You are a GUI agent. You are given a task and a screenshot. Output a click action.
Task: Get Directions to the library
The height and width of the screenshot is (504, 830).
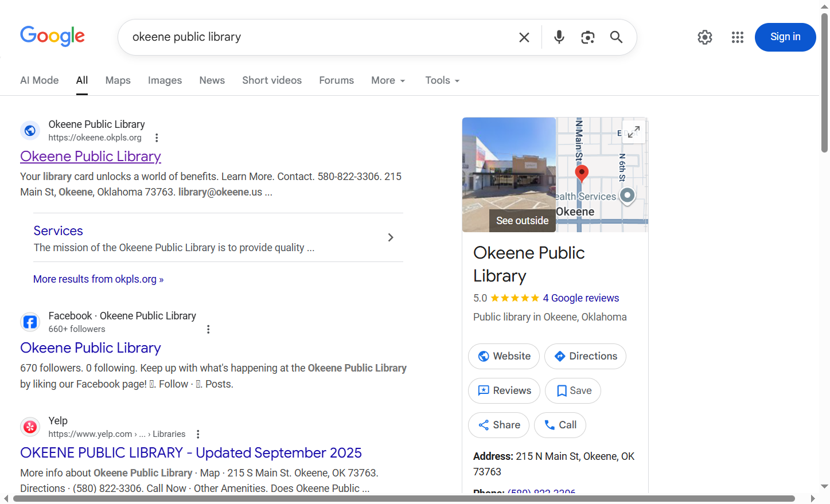(585, 357)
